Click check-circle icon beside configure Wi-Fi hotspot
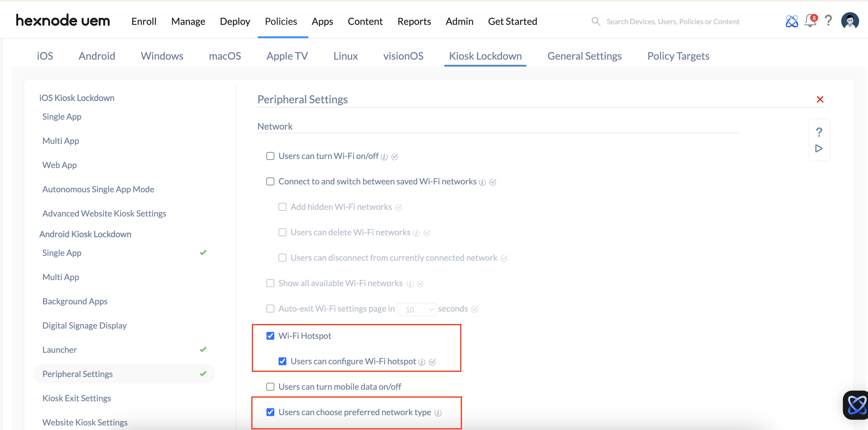Screen dimensions: 868x430 tap(432, 362)
